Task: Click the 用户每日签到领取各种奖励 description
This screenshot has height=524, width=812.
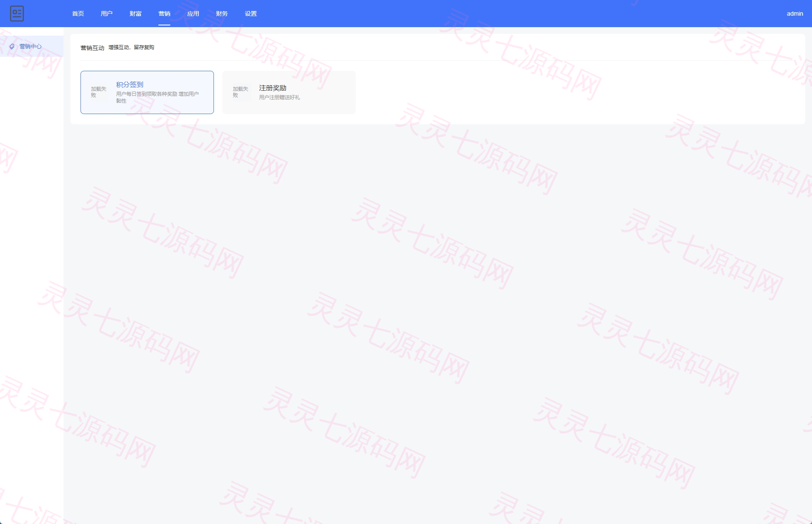Action: coord(158,97)
